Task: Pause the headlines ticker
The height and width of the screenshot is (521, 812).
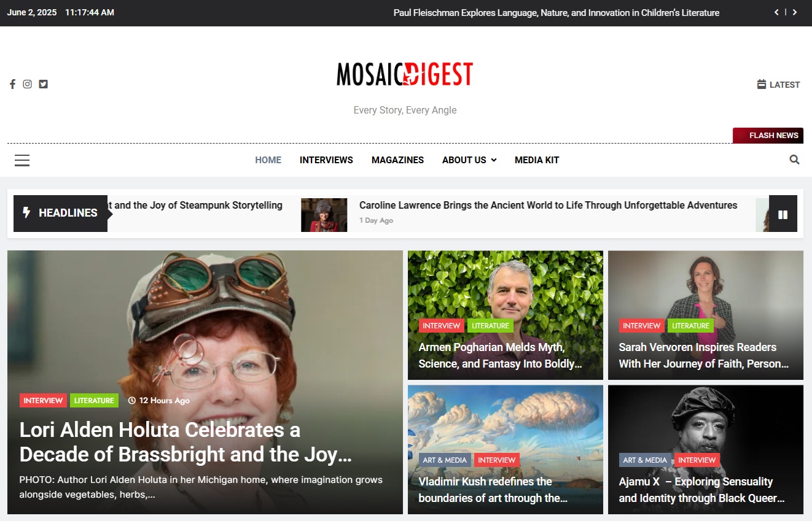Action: point(783,214)
